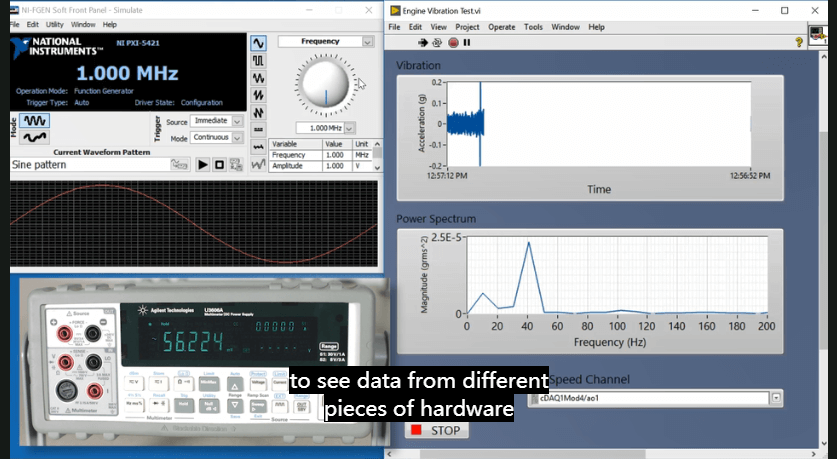The width and height of the screenshot is (837, 459).
Task: Open the load waveform file icon
Action: [180, 164]
